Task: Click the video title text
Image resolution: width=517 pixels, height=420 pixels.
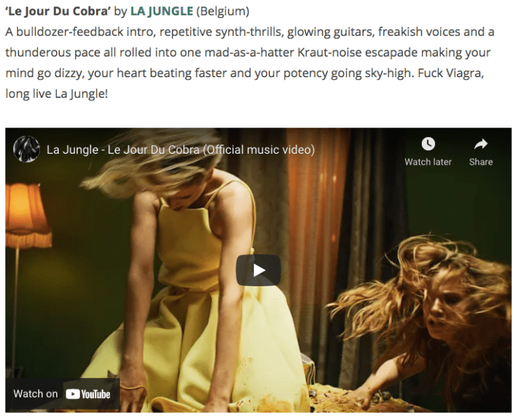Action: click(181, 150)
